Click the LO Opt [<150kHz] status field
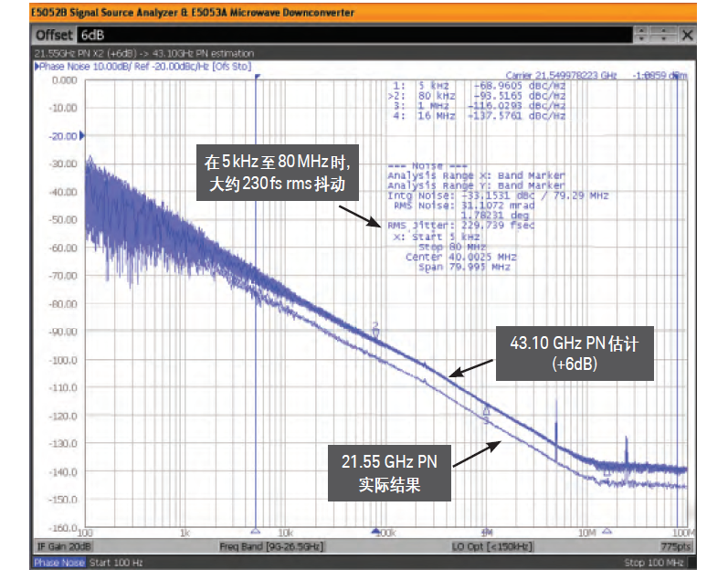This screenshot has height=570, width=728. [491, 546]
